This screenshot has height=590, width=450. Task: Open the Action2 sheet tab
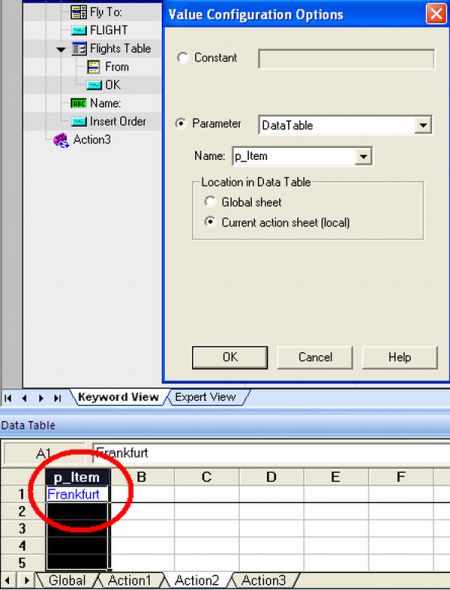coord(196,580)
